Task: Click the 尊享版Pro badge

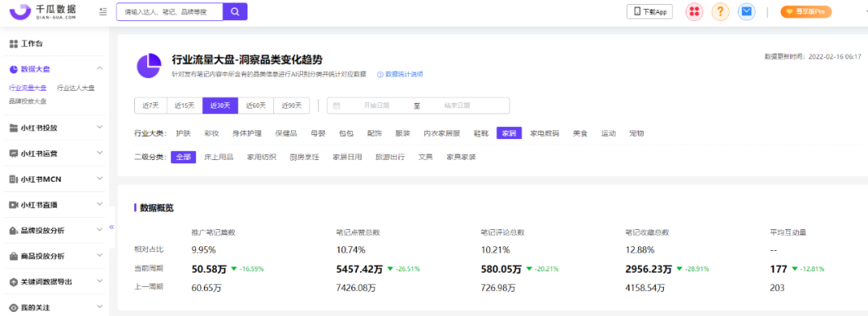Action: (806, 11)
